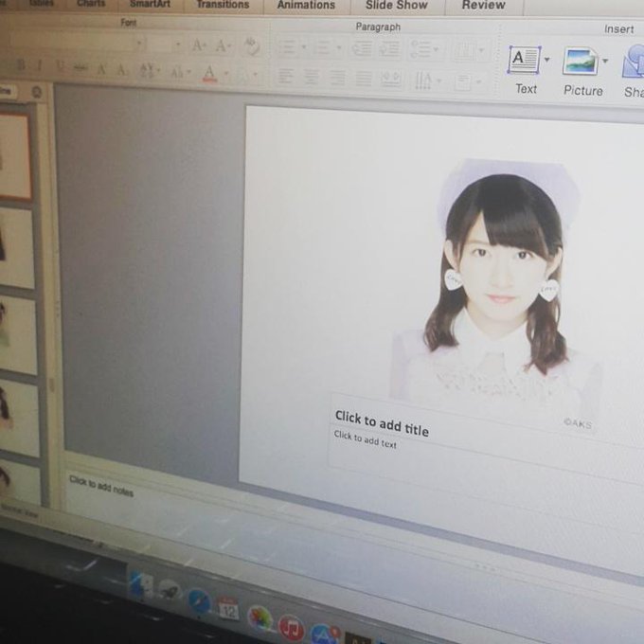Apply numbered list

[323, 48]
